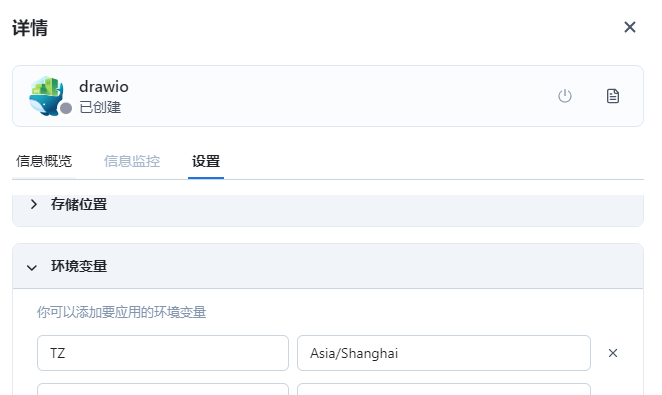Click the 环境变量 section header label
662x395 pixels.
pos(79,266)
